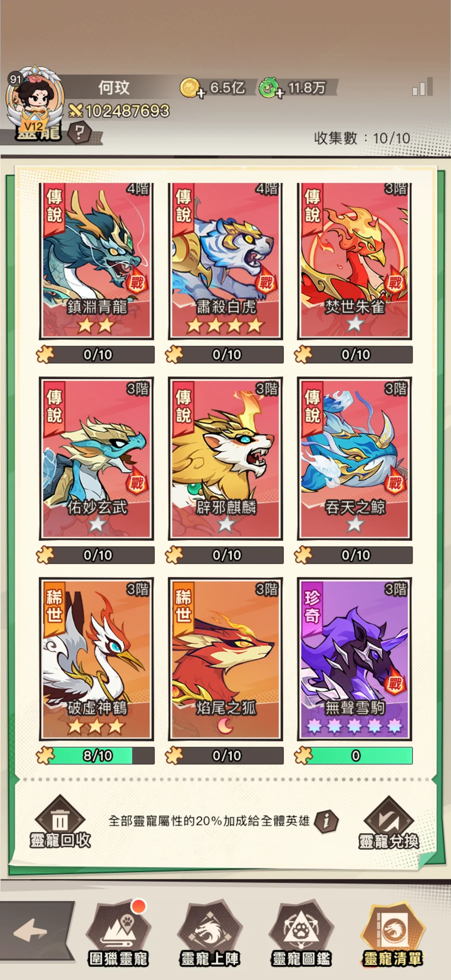This screenshot has height=980, width=451.
Task: Add green dragon jade currency
Action: point(280,93)
